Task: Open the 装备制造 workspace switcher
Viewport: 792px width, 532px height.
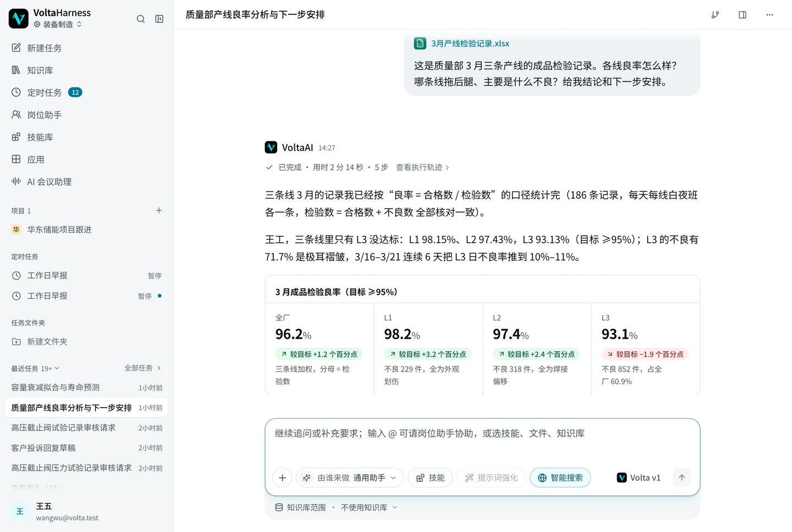Action: [58, 25]
